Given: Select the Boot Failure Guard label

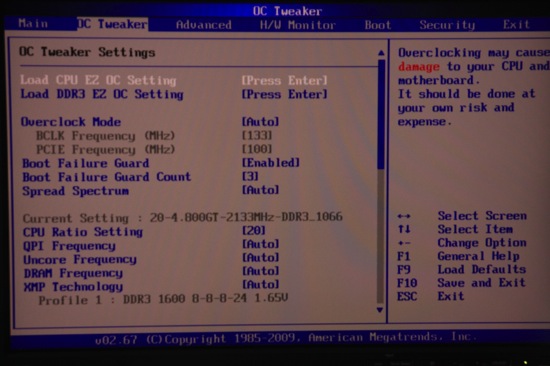Looking at the screenshot, I should click(86, 164).
